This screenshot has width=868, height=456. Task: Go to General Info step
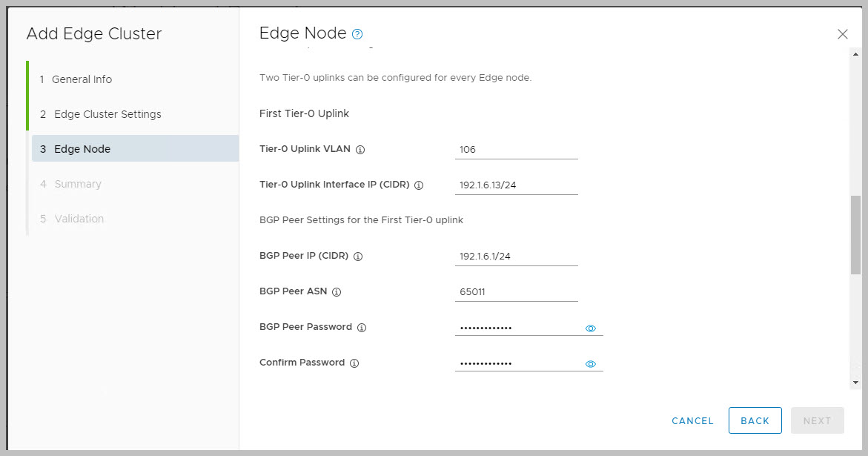[x=82, y=79]
